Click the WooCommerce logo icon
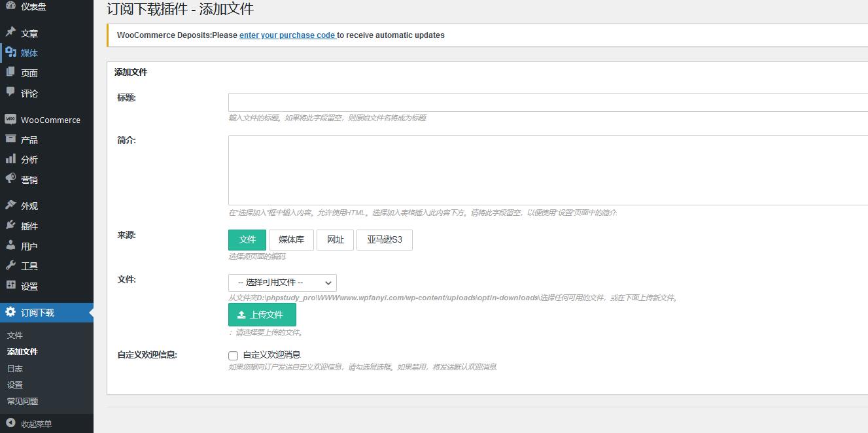The height and width of the screenshot is (433, 868). 10,120
